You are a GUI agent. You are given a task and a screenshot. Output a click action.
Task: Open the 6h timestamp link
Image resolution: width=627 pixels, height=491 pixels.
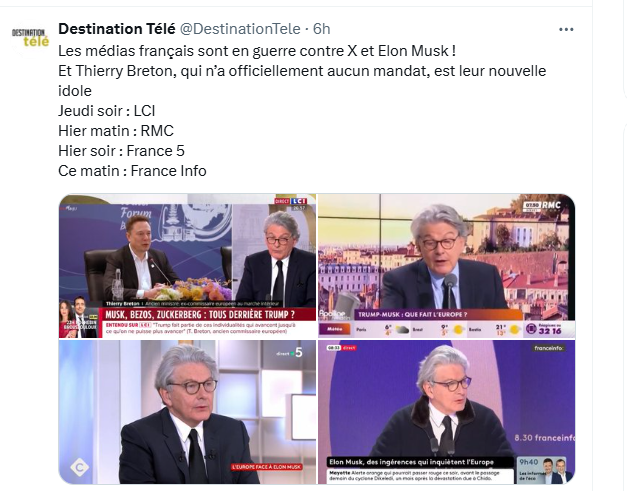[x=321, y=29]
